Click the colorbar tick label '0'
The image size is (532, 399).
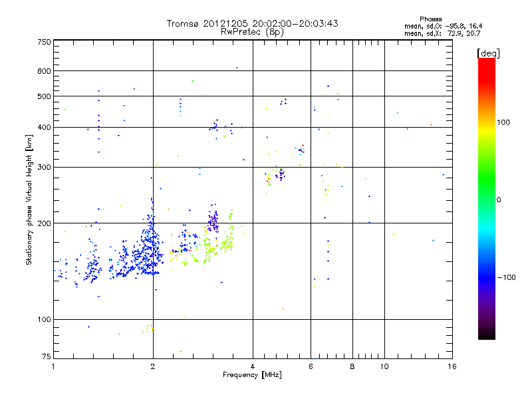pyautogui.click(x=499, y=199)
